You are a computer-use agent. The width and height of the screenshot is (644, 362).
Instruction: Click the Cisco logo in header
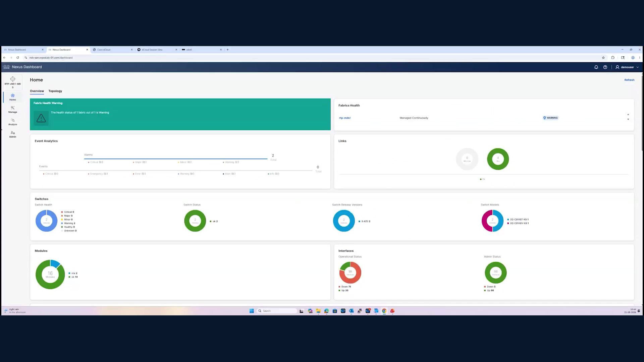pyautogui.click(x=6, y=67)
